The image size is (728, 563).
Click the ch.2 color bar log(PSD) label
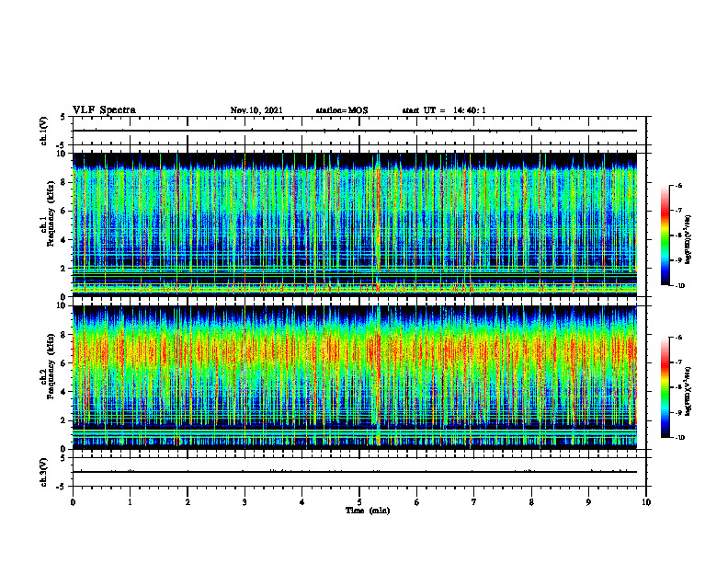tap(688, 392)
